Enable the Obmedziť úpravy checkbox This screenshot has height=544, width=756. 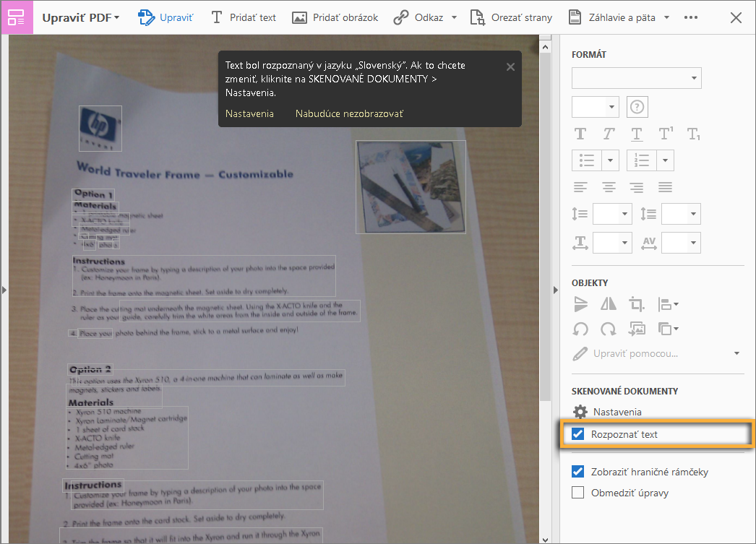coord(577,493)
